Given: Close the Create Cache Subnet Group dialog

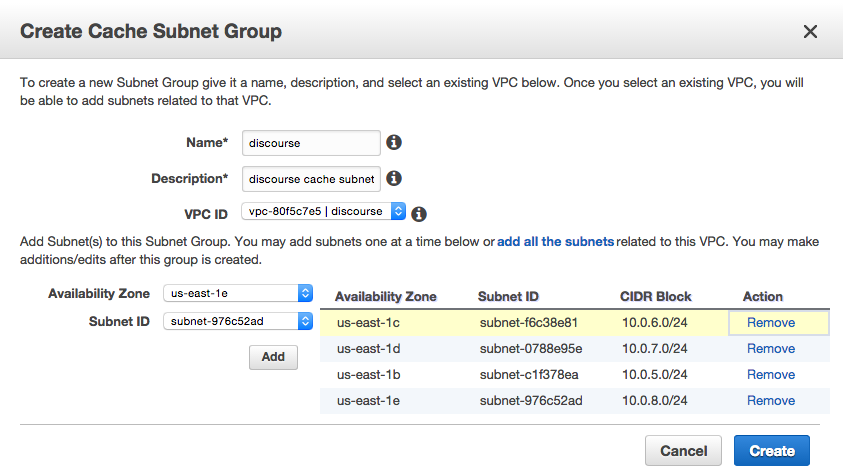Looking at the screenshot, I should (x=810, y=31).
